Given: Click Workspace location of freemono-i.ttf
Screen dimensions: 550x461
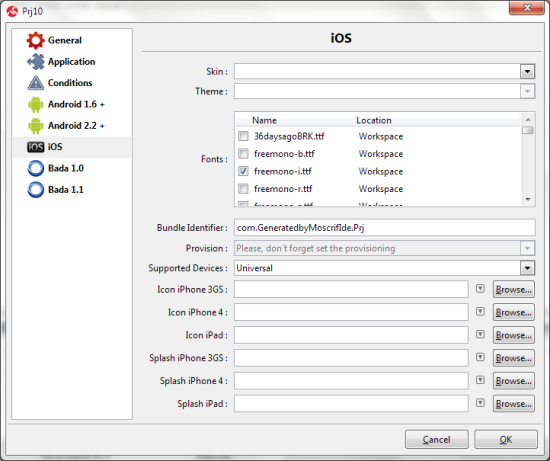Looking at the screenshot, I should click(381, 171).
